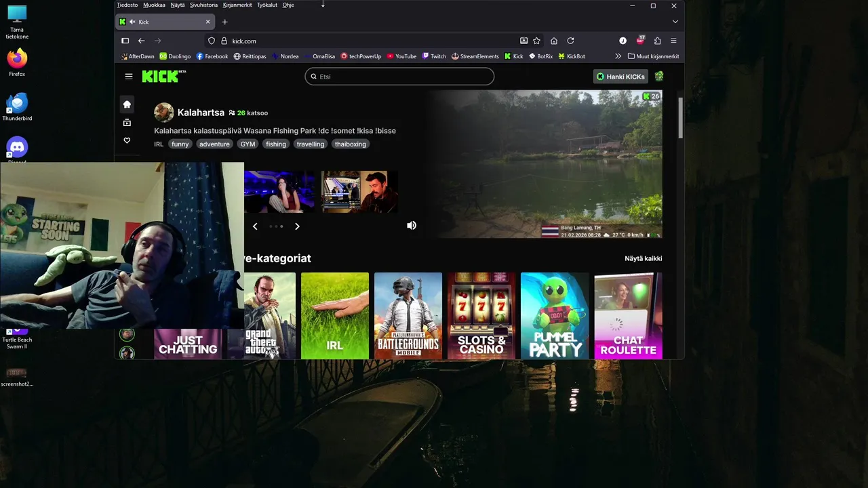
Task: Click the page vertical scrollbar thumb
Action: coord(680,119)
